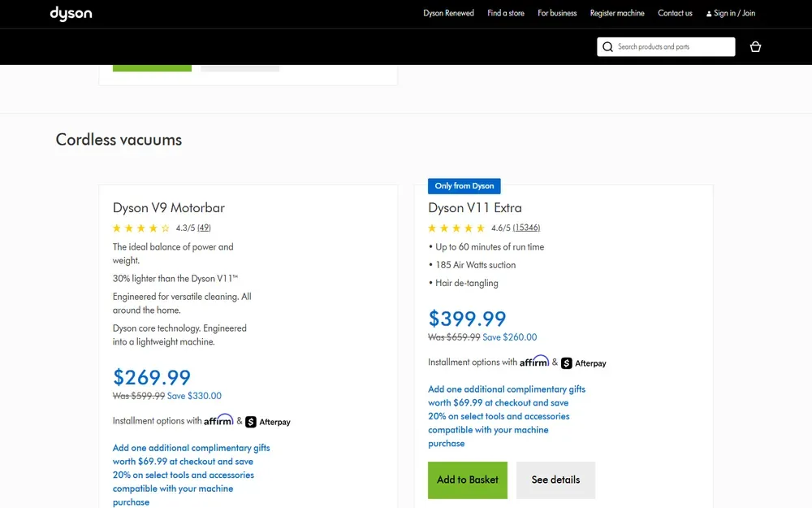Click the star rating for Dyson V9 Motorbar
This screenshot has height=508, width=812.
coord(140,228)
